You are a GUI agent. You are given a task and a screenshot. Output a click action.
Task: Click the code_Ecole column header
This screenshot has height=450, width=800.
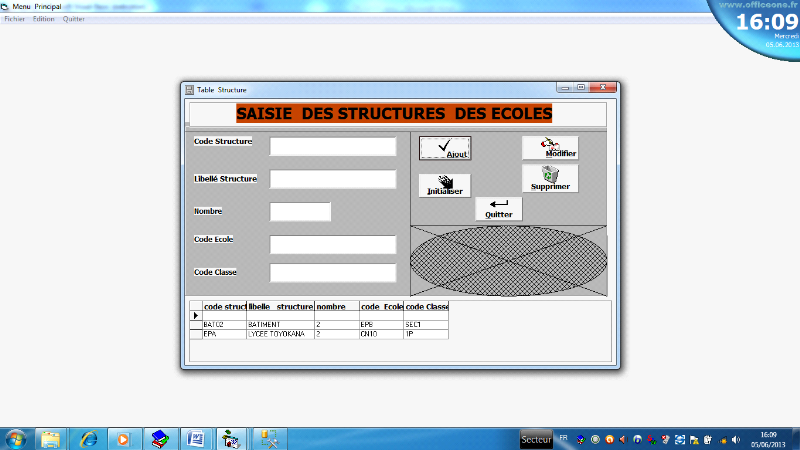[x=380, y=307]
